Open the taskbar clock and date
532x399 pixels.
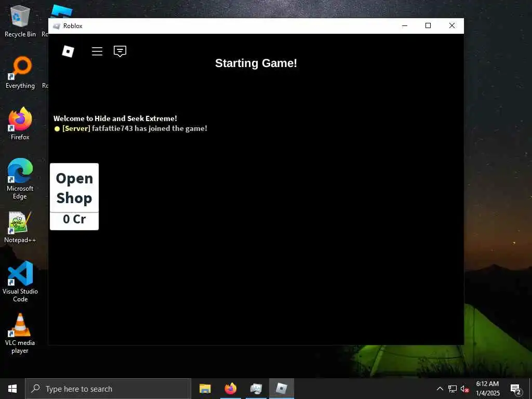coord(487,389)
